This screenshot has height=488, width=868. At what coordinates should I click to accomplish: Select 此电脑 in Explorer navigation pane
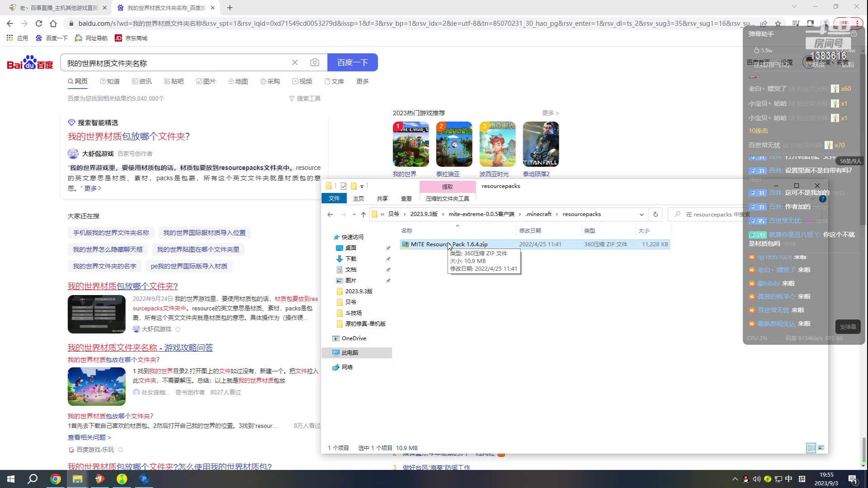tap(357, 353)
